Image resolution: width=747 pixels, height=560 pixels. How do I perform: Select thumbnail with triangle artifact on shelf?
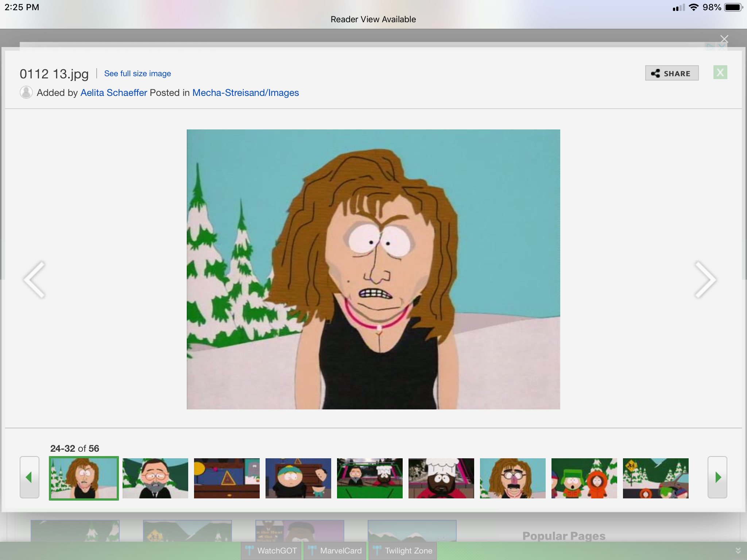[227, 478]
